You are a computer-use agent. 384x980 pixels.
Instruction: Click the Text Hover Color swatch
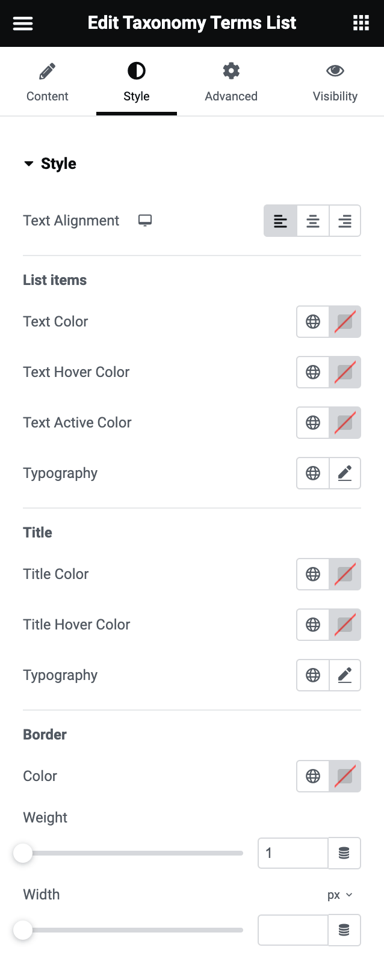tap(345, 372)
